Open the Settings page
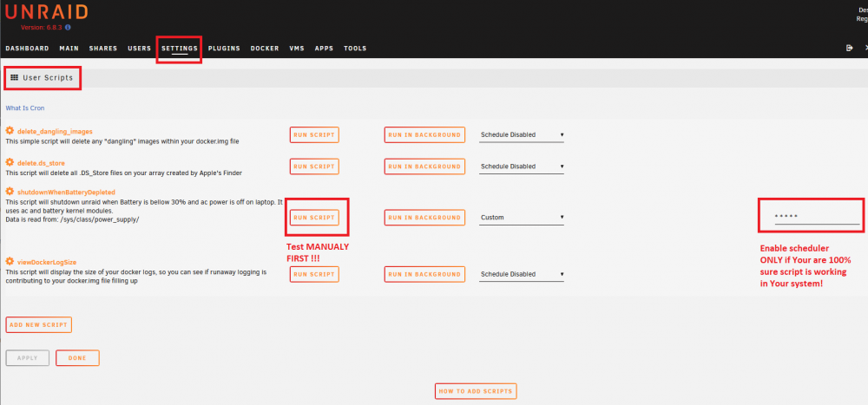This screenshot has width=868, height=405. pyautogui.click(x=180, y=49)
